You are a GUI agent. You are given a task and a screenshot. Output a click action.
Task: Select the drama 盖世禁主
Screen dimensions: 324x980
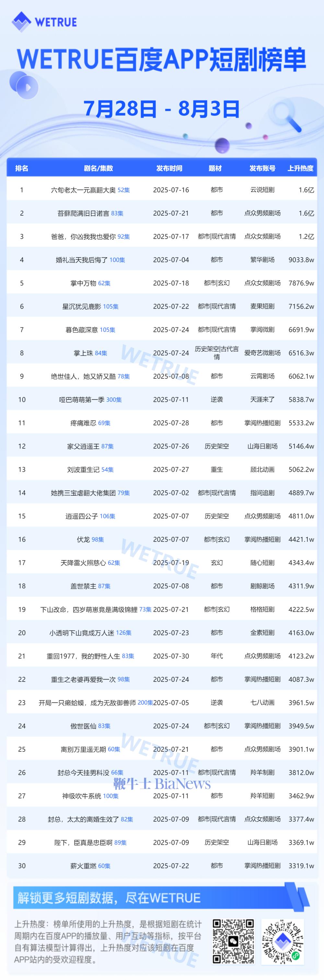click(83, 586)
